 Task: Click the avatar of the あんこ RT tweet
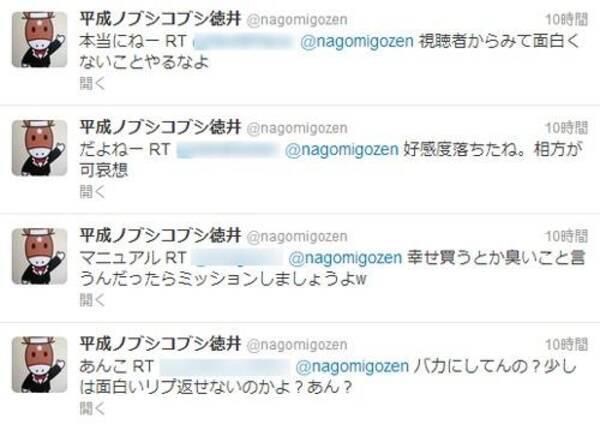(x=39, y=365)
